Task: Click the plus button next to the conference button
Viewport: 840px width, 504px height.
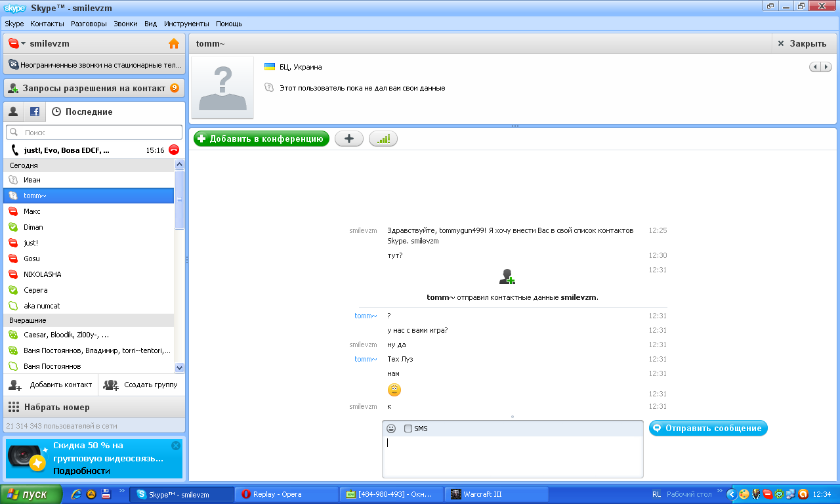Action: click(x=349, y=138)
